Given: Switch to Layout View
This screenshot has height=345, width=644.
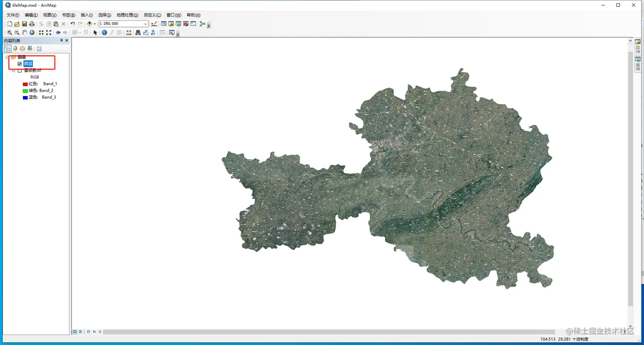Looking at the screenshot, I should click(x=80, y=331).
